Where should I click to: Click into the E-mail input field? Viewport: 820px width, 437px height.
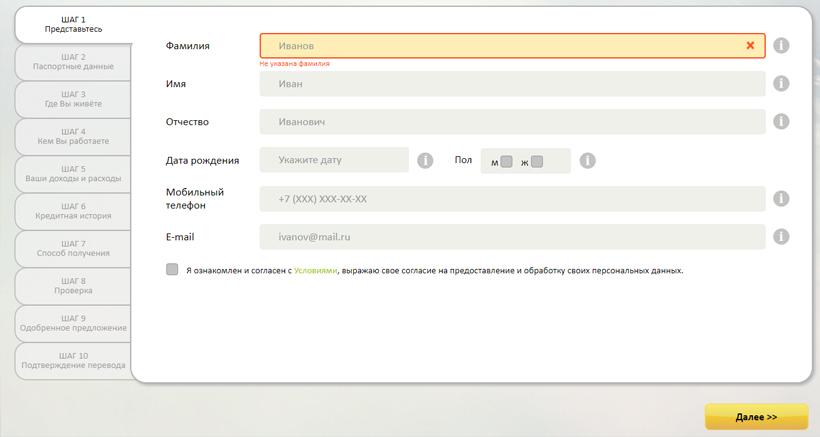pyautogui.click(x=512, y=237)
